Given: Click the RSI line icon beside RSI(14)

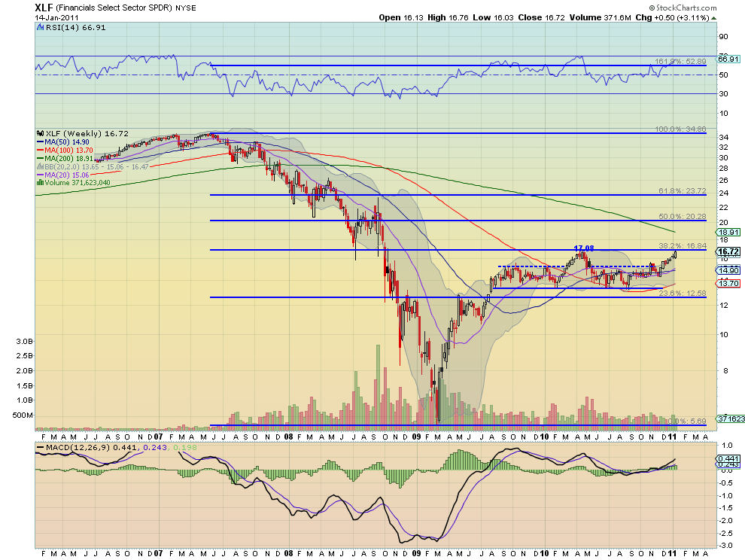Looking at the screenshot, I should 41,28.
